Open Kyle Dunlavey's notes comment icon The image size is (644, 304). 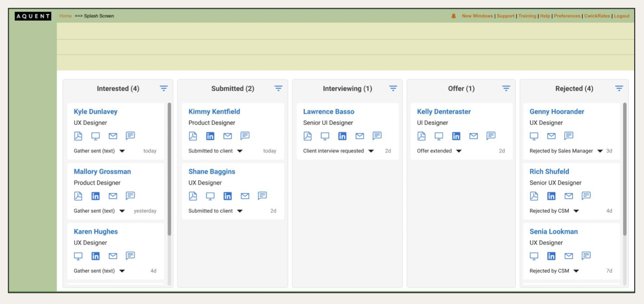[x=130, y=136]
